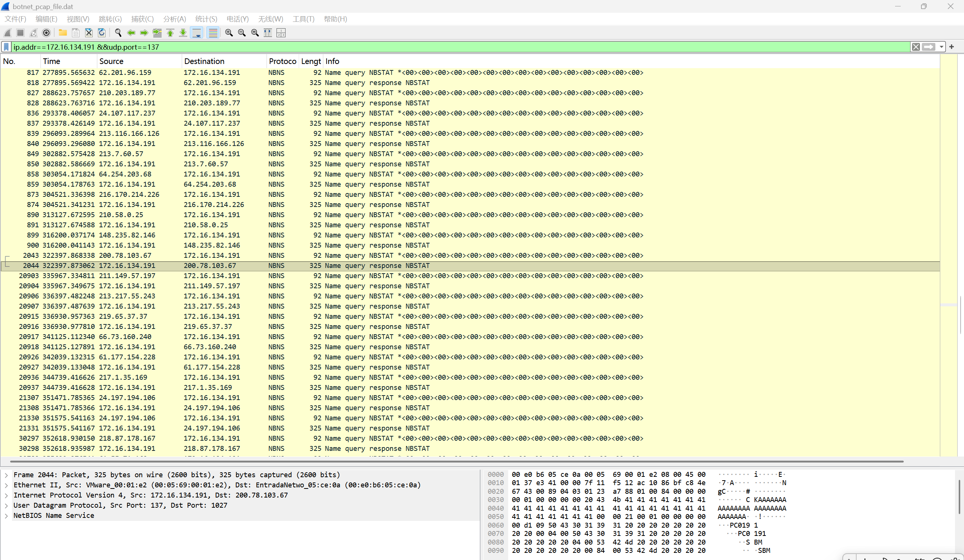Close the capture file with X icon

pos(89,33)
